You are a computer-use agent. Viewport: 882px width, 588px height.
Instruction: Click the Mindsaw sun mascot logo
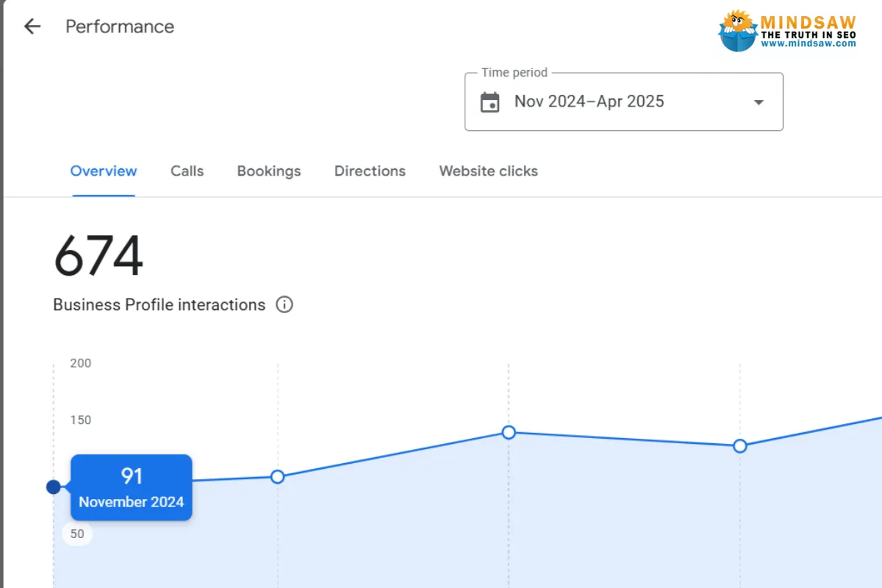click(738, 31)
